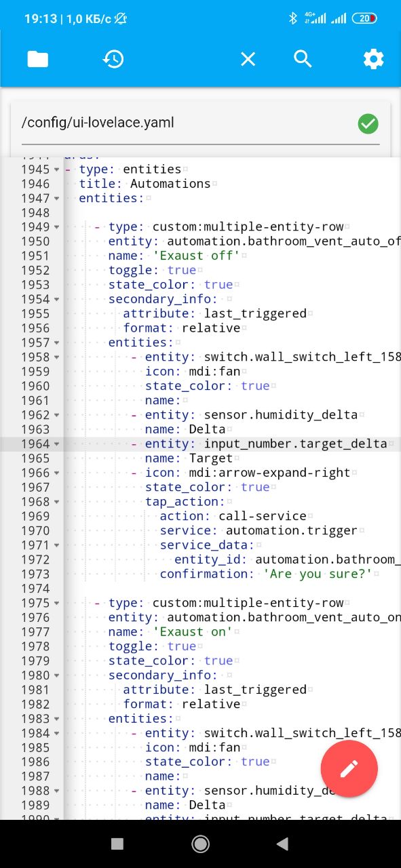Collapse the fold at line 1958
The height and width of the screenshot is (868, 401).
coord(56,357)
